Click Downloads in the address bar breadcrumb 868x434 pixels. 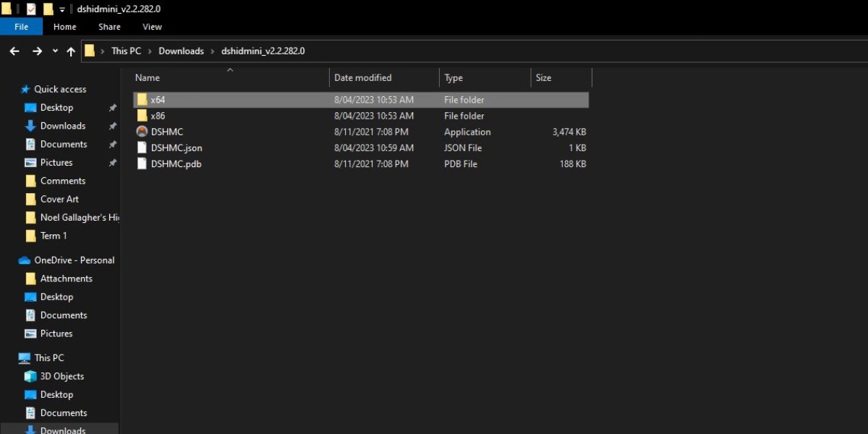[181, 51]
